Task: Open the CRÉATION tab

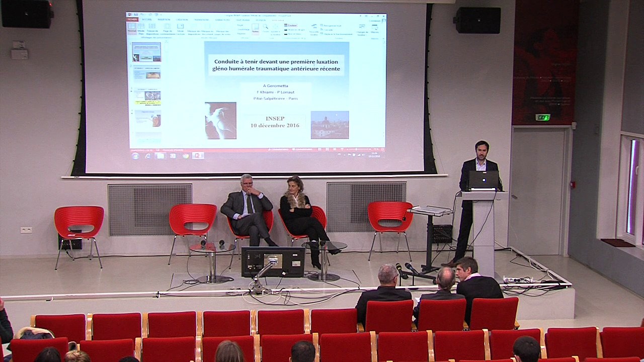Action: pyautogui.click(x=182, y=20)
